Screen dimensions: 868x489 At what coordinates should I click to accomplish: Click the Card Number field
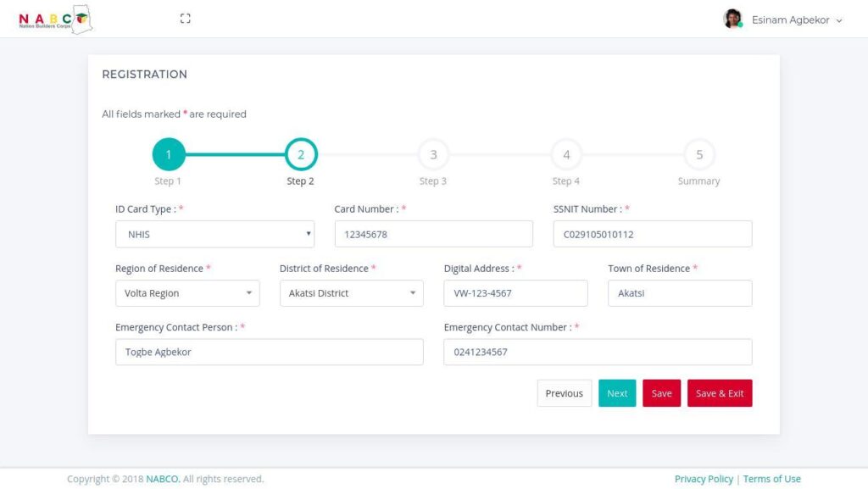click(433, 234)
